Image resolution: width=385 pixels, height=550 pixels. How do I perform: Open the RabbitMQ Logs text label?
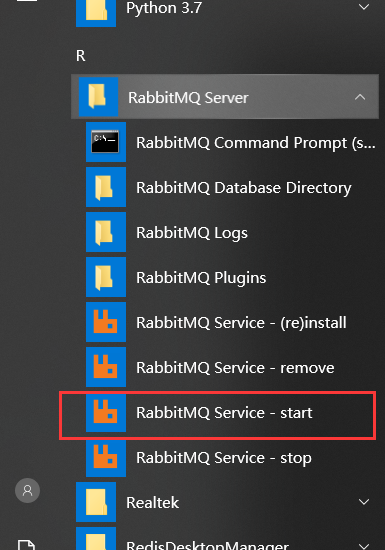click(192, 233)
